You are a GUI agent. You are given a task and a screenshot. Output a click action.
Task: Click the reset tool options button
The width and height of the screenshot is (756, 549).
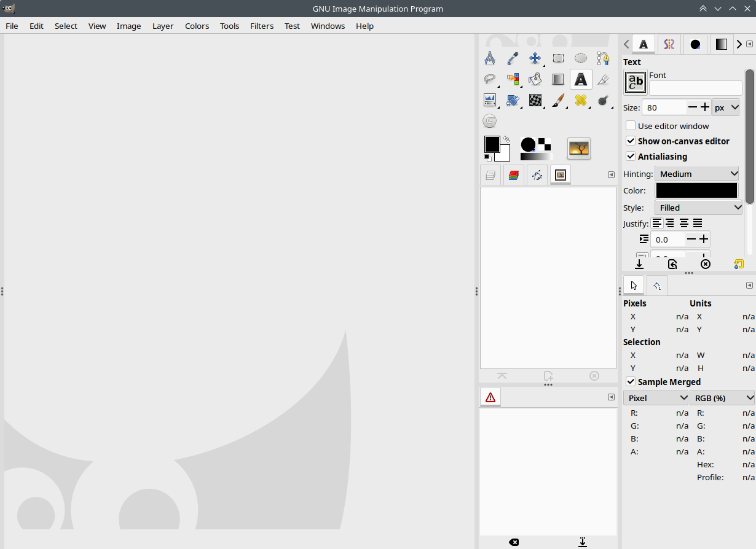(738, 264)
